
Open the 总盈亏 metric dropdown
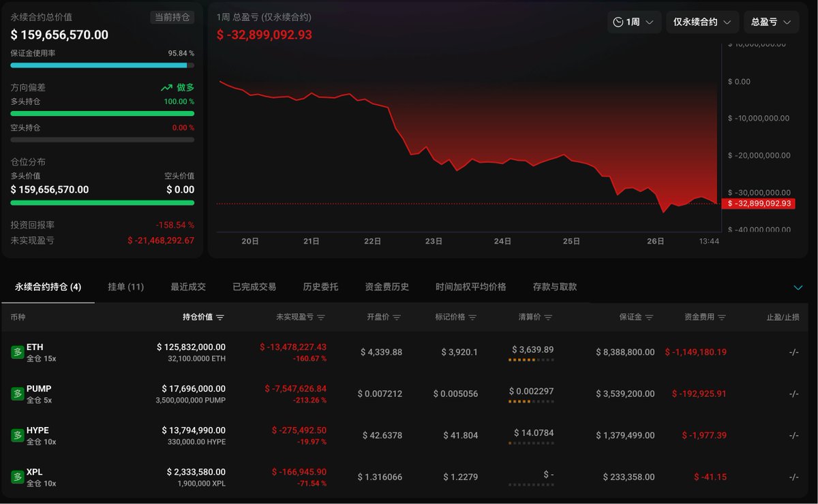point(771,22)
